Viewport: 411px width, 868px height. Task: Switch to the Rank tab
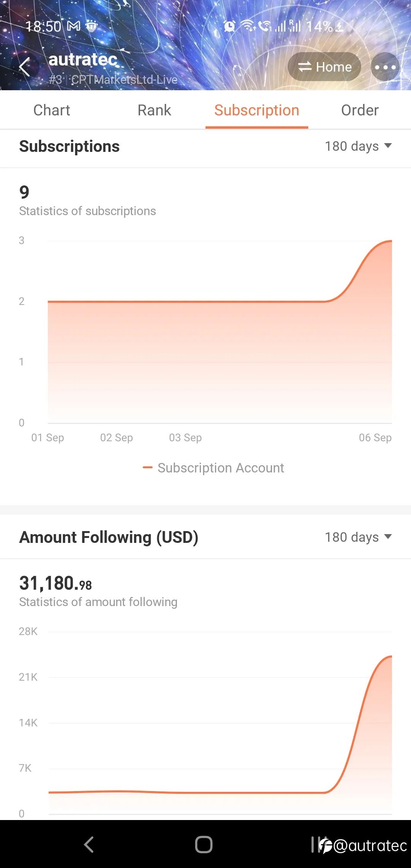pos(154,110)
